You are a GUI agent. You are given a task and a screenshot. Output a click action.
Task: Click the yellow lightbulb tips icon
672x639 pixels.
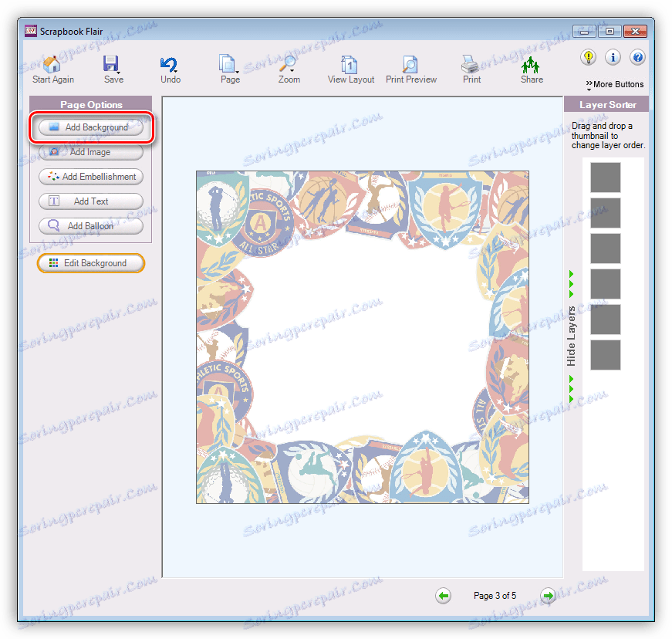(589, 57)
